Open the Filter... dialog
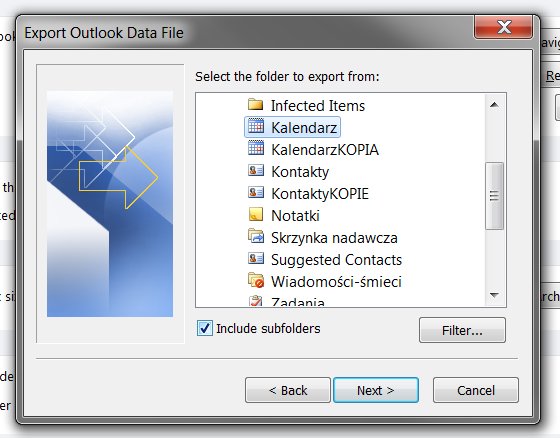The height and width of the screenshot is (438, 560). [462, 330]
